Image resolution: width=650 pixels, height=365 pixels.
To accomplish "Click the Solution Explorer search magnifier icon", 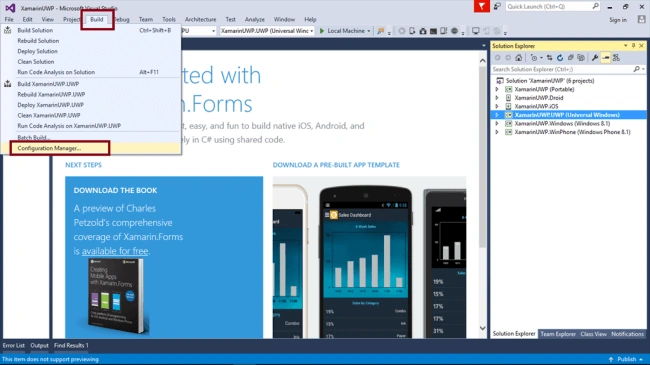I will click(637, 69).
